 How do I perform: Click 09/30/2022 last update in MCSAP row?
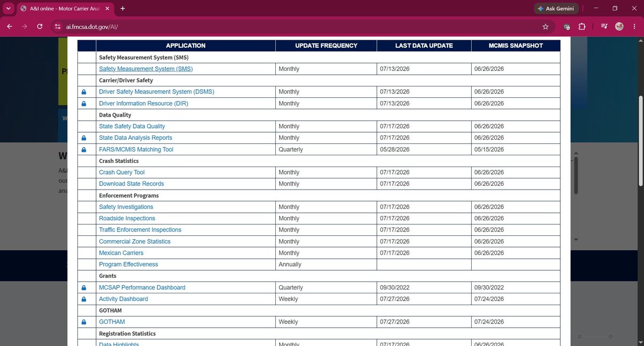(394, 287)
